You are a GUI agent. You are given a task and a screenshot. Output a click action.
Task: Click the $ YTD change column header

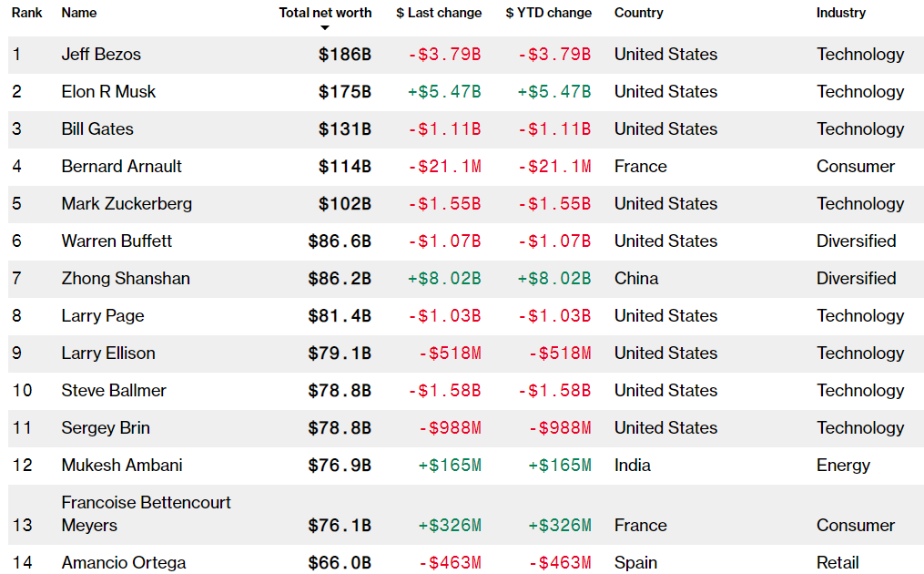coord(549,13)
